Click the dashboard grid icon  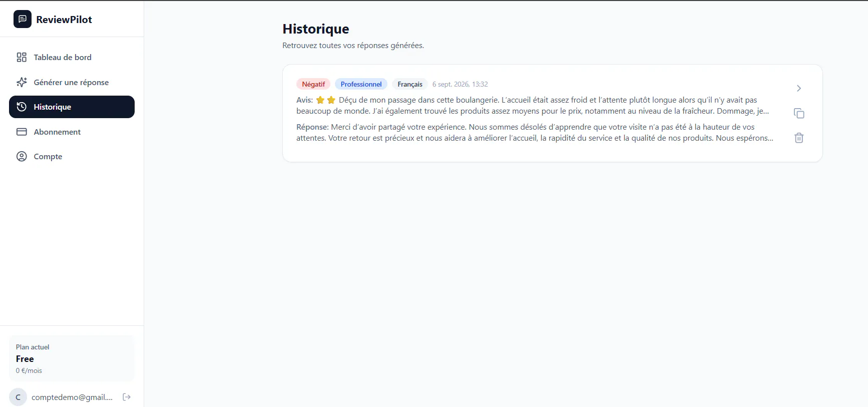click(x=22, y=57)
